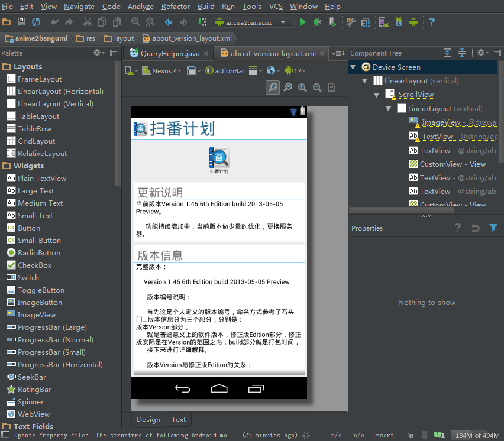Click the layout breadcrumb folder
This screenshot has height=441, width=504.
click(124, 38)
